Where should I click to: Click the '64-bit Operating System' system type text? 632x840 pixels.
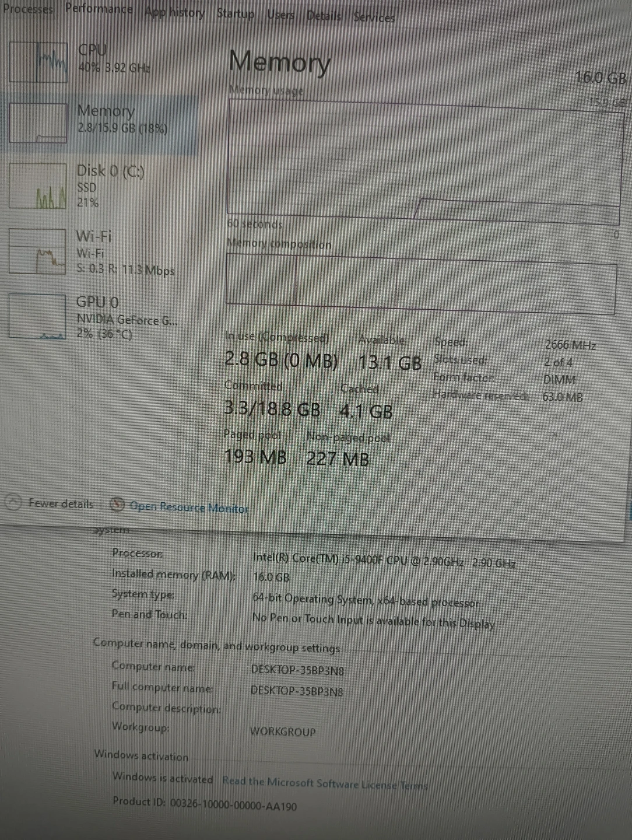pos(313,598)
